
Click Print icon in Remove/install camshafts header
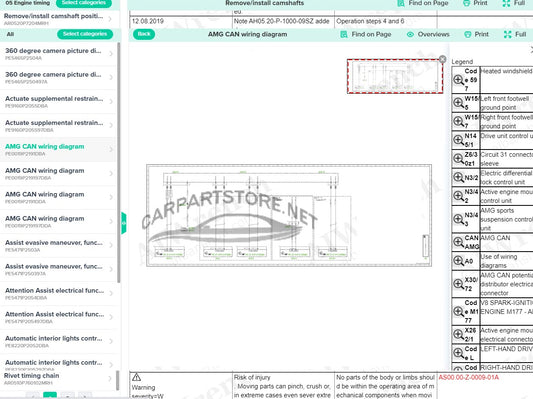point(466,3)
